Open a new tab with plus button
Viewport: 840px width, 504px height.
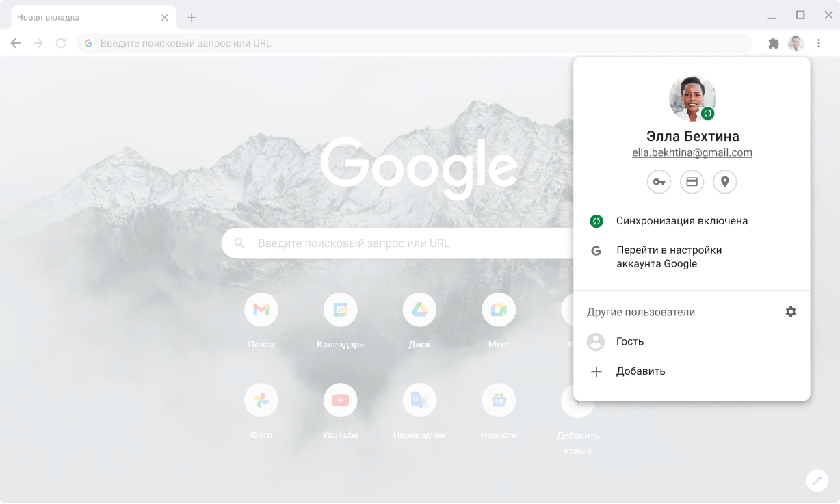click(192, 18)
